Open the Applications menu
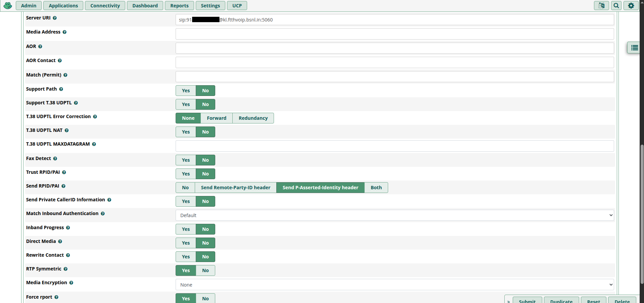 pos(63,6)
